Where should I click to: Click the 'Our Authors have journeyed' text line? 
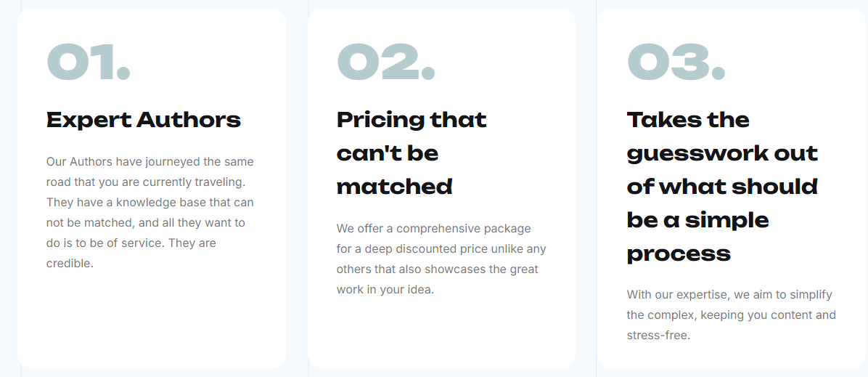150,162
